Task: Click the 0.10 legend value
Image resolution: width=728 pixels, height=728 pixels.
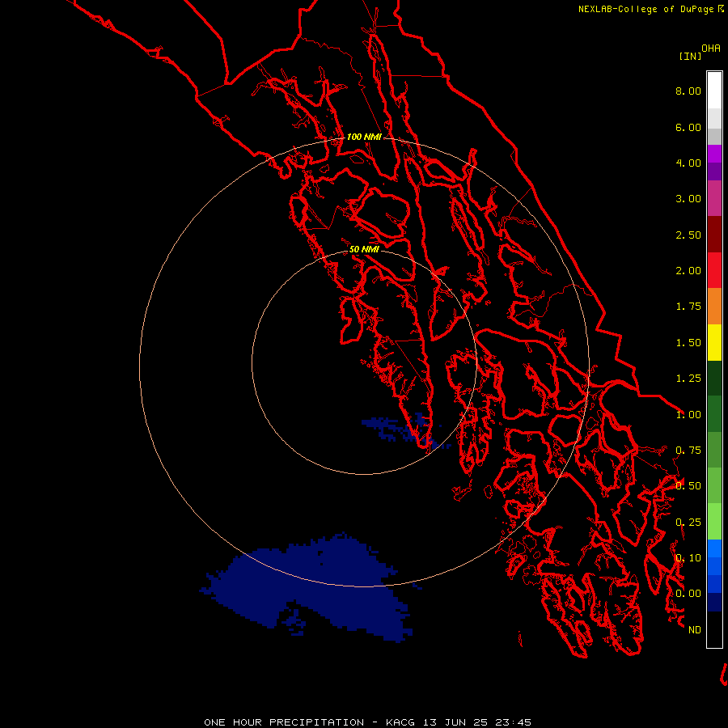Action: point(688,558)
